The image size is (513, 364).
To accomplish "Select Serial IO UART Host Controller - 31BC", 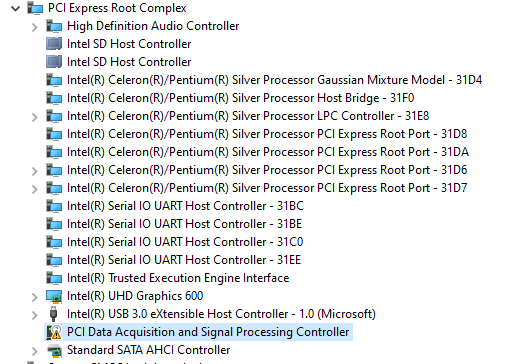I will (x=185, y=206).
